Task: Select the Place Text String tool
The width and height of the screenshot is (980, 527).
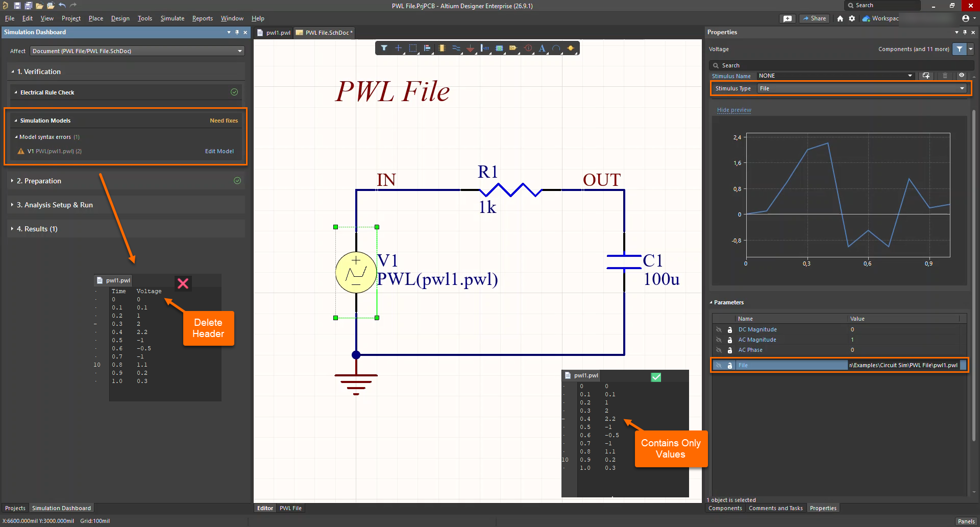Action: coord(542,48)
